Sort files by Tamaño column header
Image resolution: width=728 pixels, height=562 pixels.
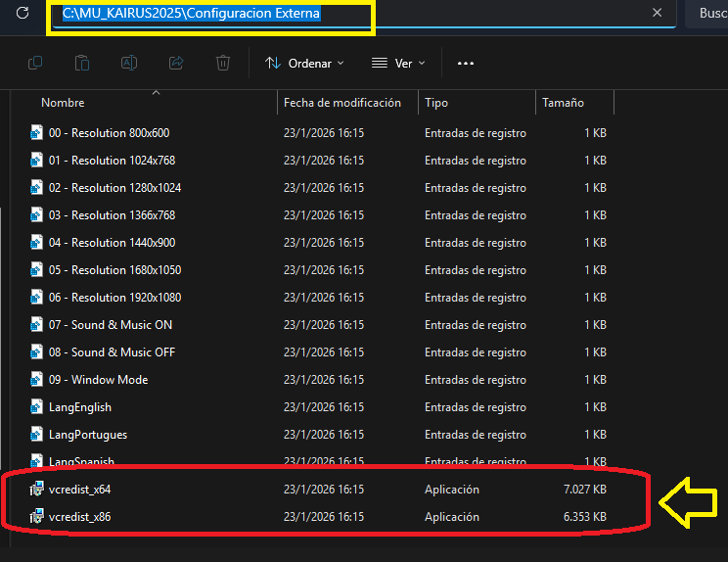(x=563, y=103)
